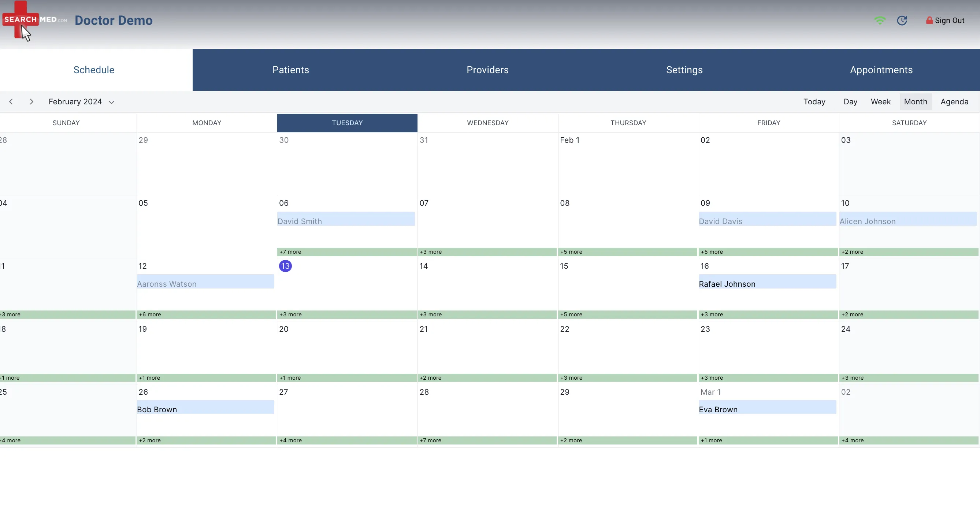Switch calendar to Week view
The image size is (980, 506).
click(x=880, y=101)
